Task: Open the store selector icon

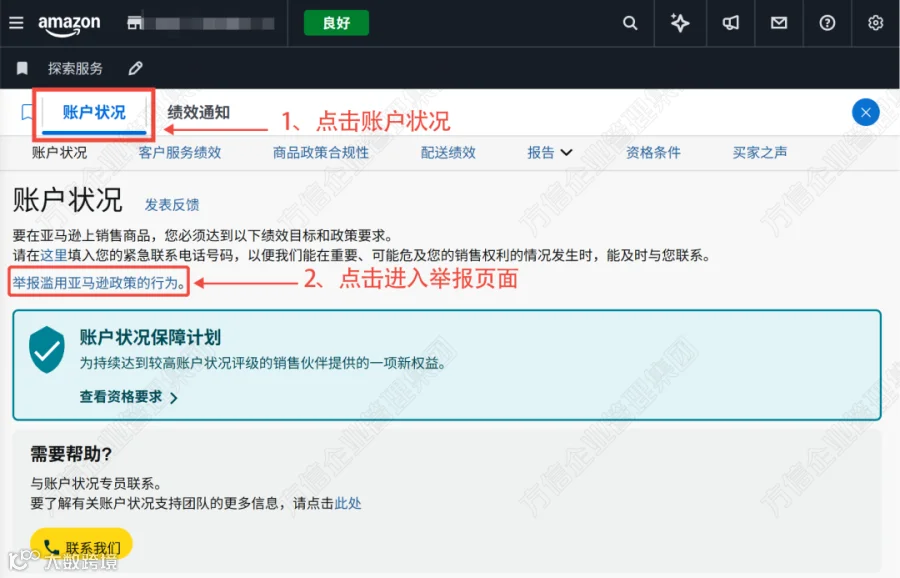Action: [134, 23]
